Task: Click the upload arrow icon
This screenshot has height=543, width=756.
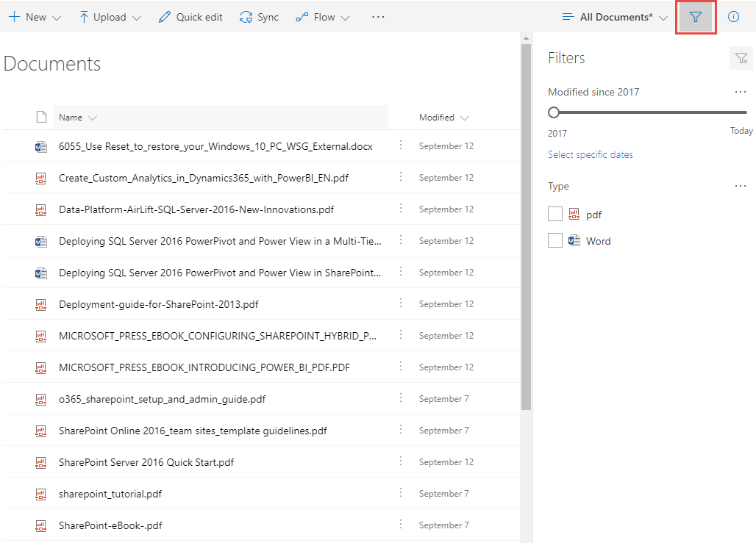Action: 84,17
